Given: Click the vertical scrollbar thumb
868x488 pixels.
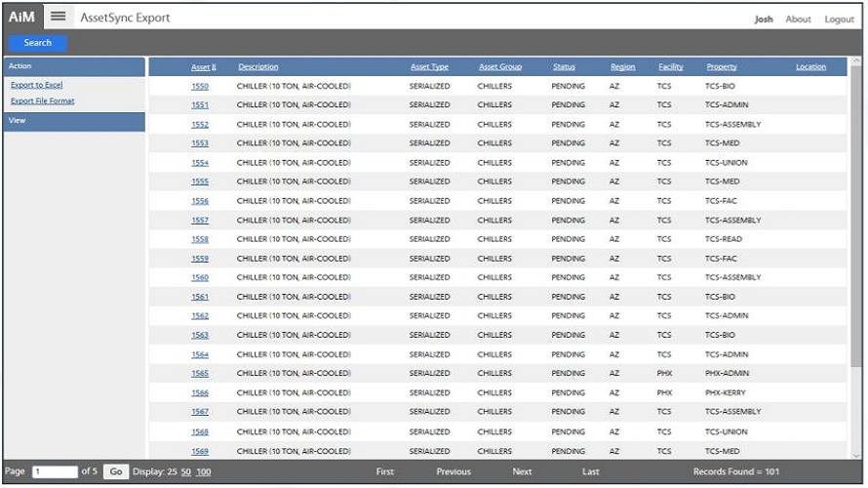Looking at the screenshot, I should (856, 216).
